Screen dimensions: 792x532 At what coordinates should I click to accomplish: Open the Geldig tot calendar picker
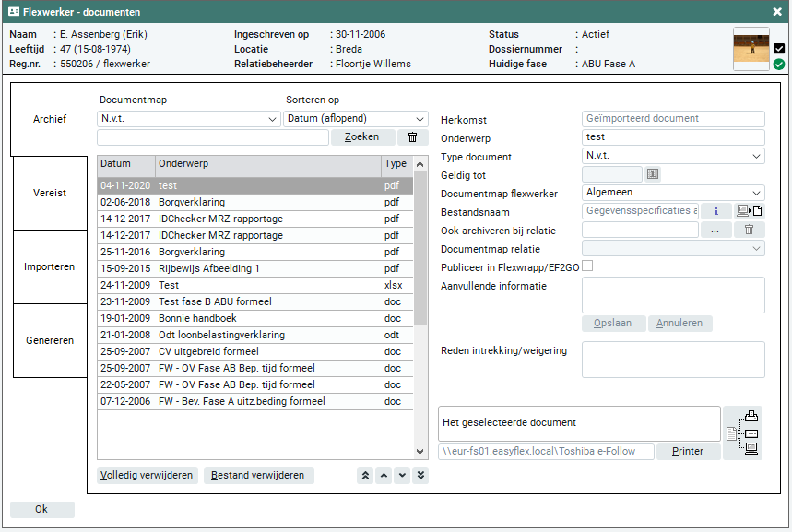[x=653, y=174]
